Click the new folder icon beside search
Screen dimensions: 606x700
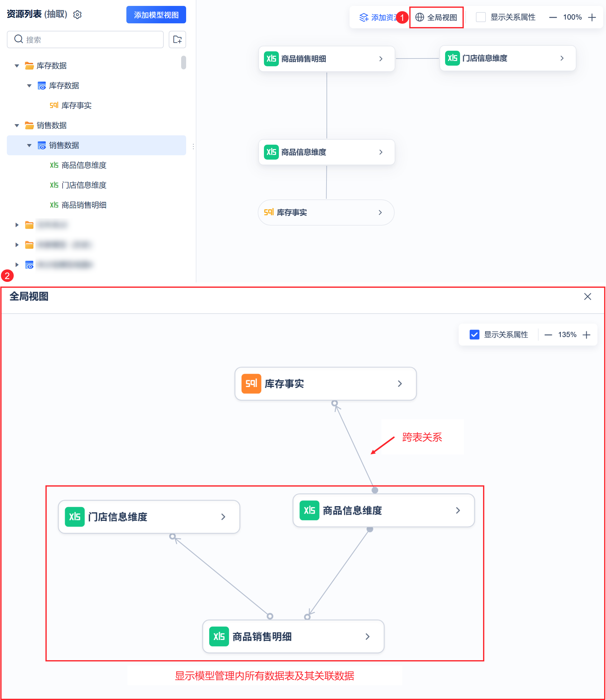(177, 40)
